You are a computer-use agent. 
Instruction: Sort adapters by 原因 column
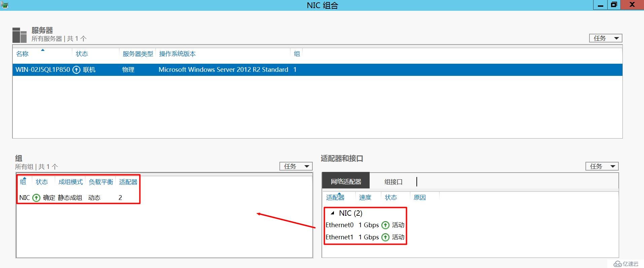pyautogui.click(x=419, y=198)
